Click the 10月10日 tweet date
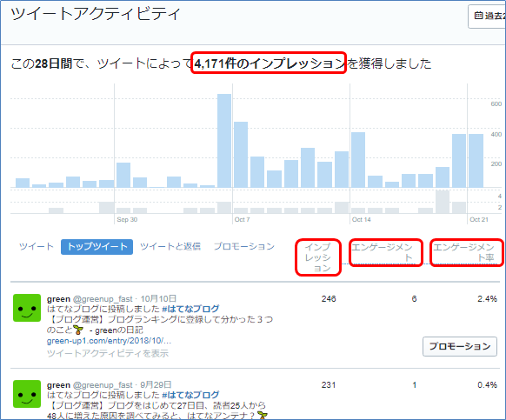506x420 pixels. [158, 298]
